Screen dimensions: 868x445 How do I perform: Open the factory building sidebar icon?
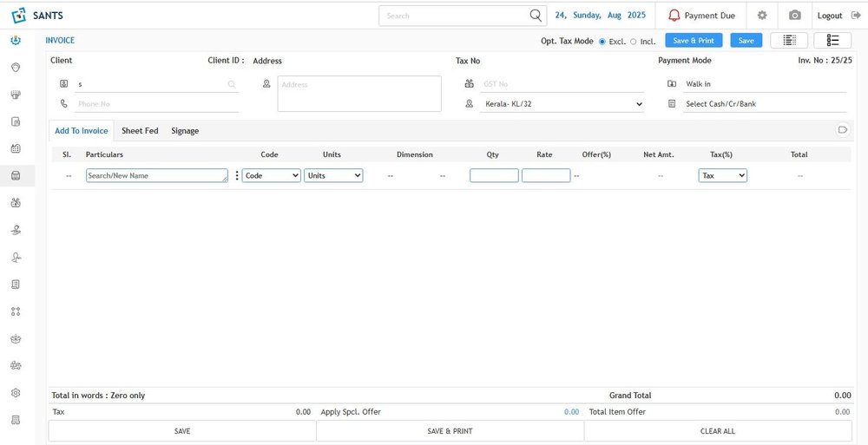pos(16,148)
